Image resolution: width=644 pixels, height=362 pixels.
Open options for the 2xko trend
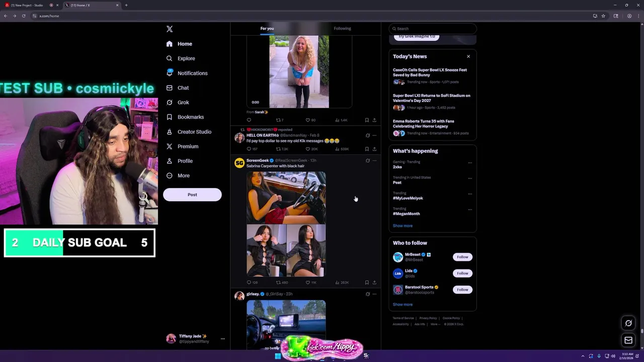click(x=470, y=162)
